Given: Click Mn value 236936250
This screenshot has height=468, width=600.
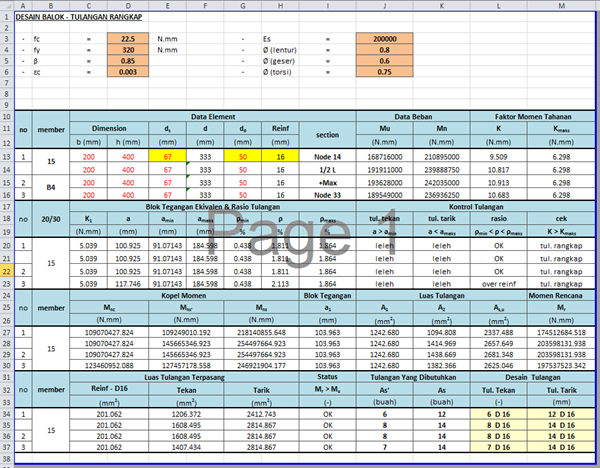Looking at the screenshot, I should [x=442, y=195].
